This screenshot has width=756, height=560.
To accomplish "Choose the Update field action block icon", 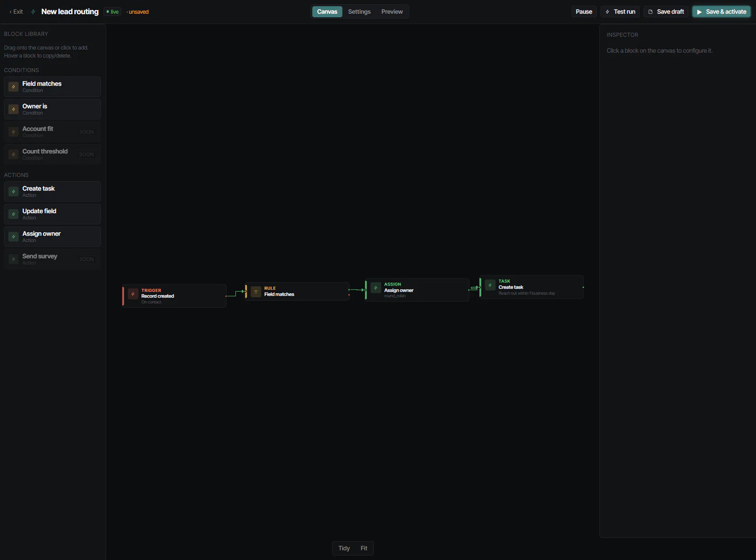I will pos(14,214).
